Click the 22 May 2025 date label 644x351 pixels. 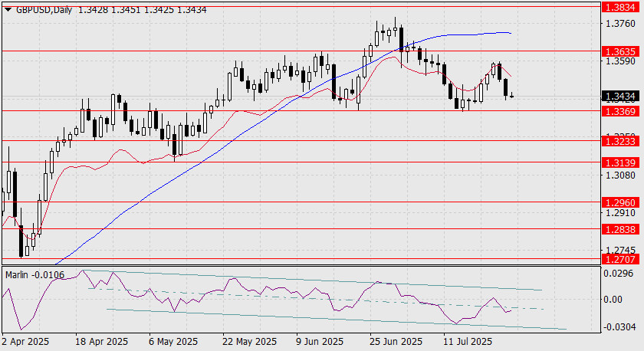point(249,342)
